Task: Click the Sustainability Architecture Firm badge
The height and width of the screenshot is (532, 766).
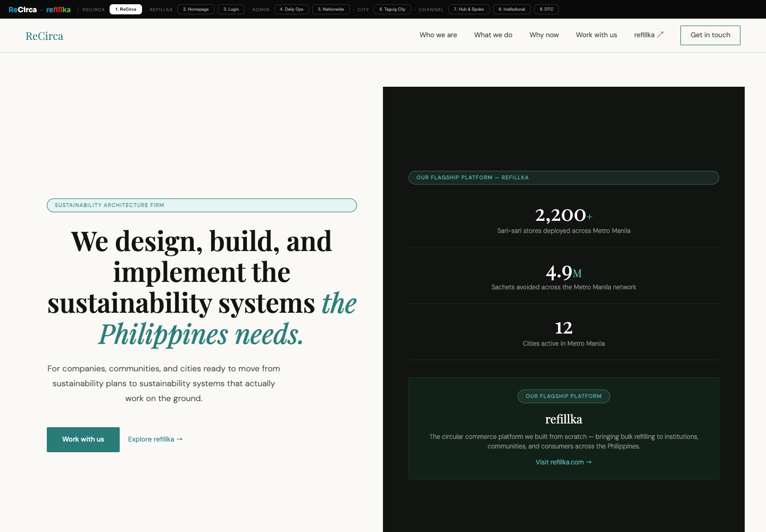Action: point(202,205)
